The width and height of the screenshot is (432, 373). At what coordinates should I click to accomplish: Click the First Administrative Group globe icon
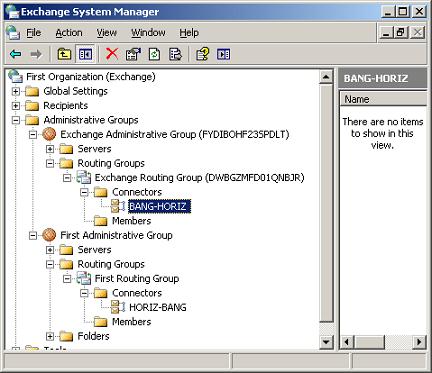pyautogui.click(x=49, y=235)
